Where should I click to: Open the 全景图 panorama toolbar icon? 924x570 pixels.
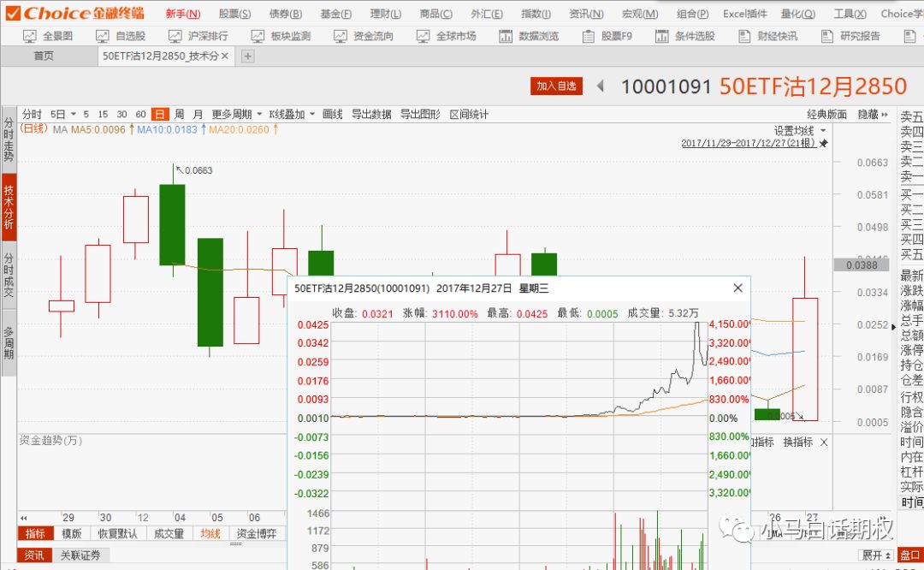48,36
